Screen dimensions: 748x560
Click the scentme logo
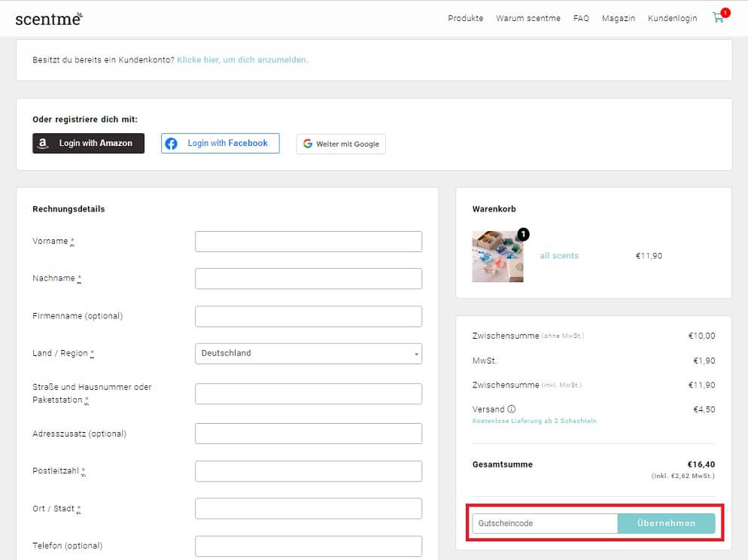(x=49, y=18)
